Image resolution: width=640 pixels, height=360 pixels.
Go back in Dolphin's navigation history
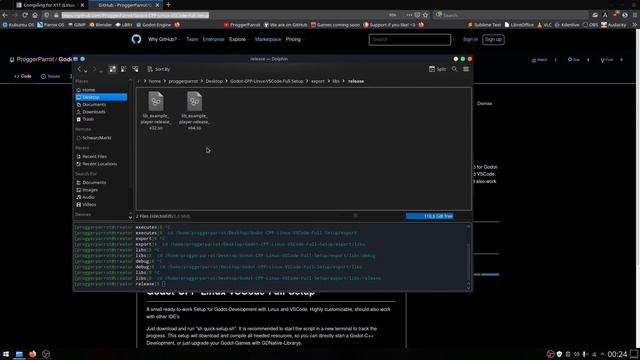click(80, 69)
